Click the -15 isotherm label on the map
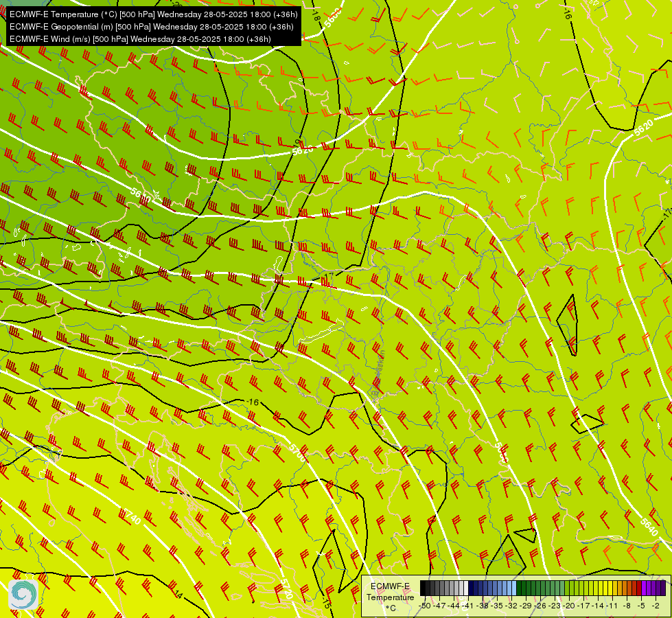Viewport: 672px width, 618px height. [x=327, y=604]
